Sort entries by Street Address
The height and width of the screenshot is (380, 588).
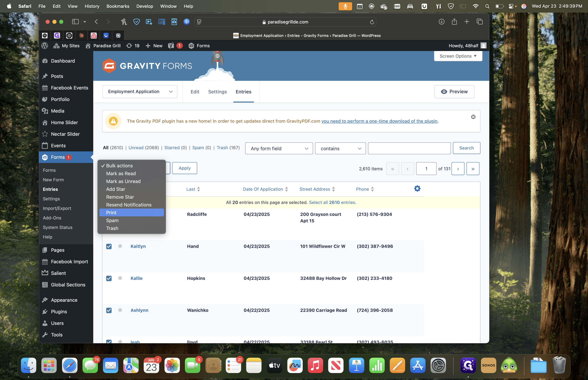[317, 189]
